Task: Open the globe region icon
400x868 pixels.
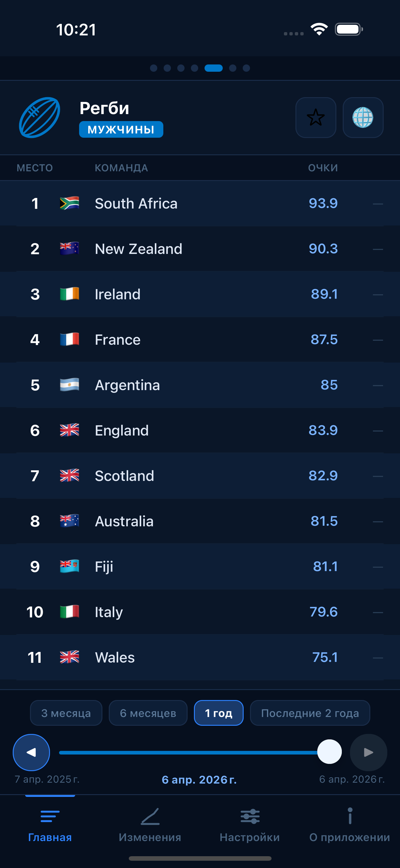Action: 363,118
